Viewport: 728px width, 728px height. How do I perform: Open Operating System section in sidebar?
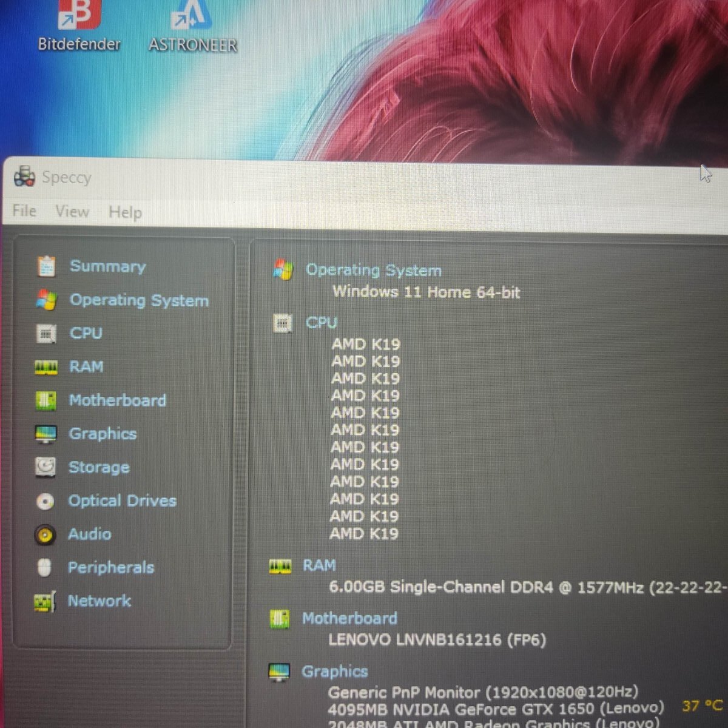(139, 300)
